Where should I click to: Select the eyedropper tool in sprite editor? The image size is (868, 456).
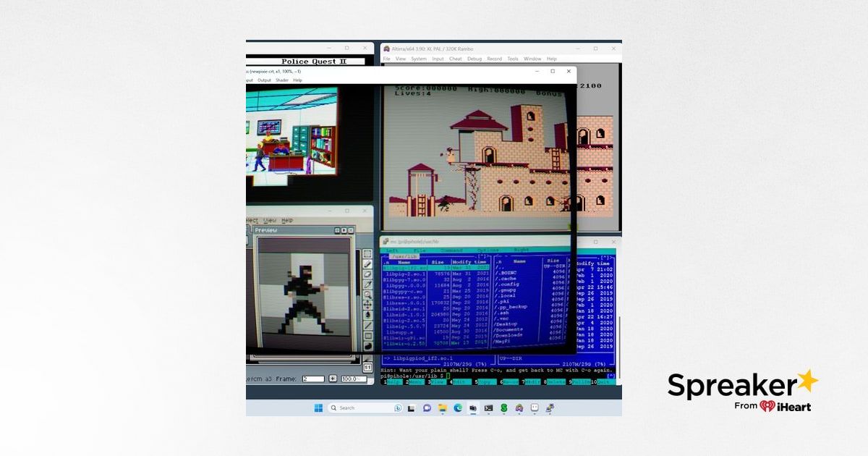[367, 284]
